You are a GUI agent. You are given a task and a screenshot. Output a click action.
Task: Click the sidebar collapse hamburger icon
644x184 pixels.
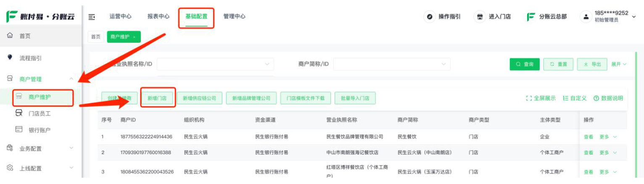point(92,17)
